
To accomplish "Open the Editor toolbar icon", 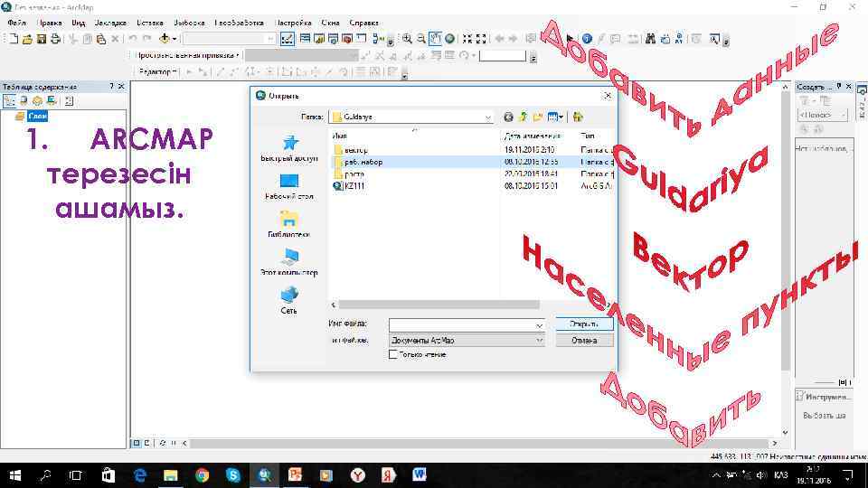I will 287,39.
